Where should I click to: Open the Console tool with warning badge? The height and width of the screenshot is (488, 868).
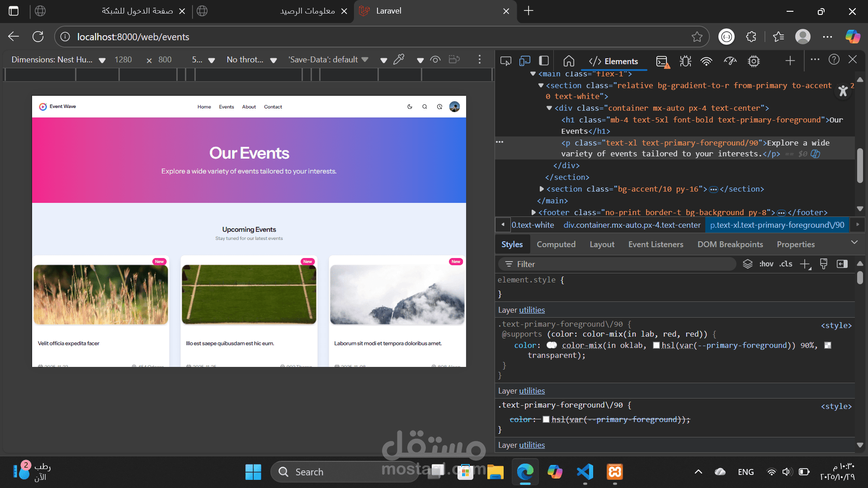(x=662, y=61)
